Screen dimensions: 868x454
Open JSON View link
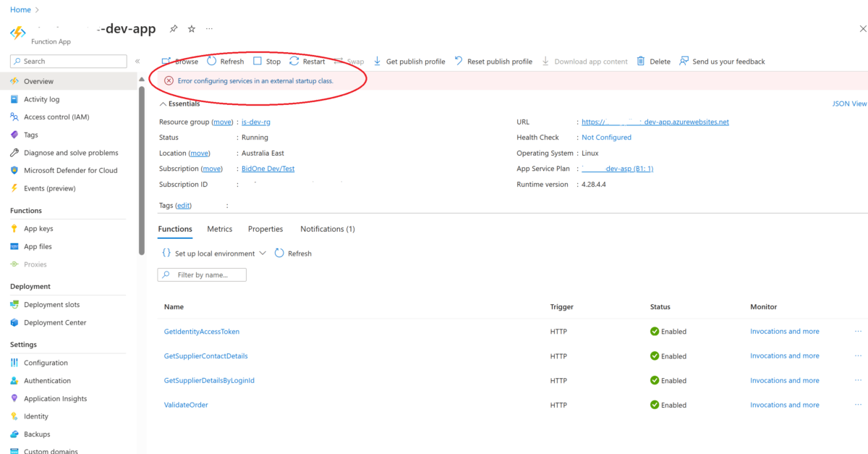pyautogui.click(x=849, y=104)
